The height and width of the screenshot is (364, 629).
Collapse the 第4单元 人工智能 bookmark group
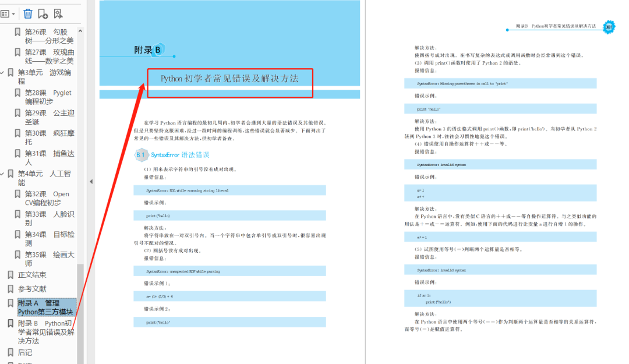coord(2,174)
